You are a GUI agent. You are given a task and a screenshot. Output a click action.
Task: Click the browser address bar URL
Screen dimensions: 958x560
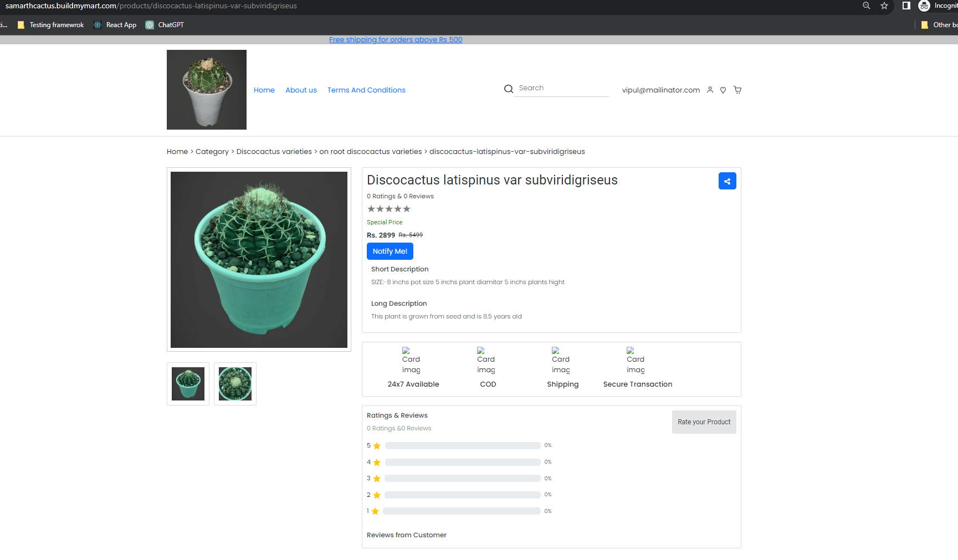click(x=151, y=6)
